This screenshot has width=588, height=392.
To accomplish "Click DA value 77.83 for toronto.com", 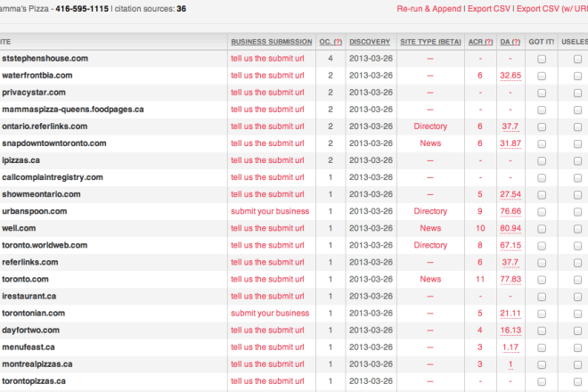I will 510,279.
